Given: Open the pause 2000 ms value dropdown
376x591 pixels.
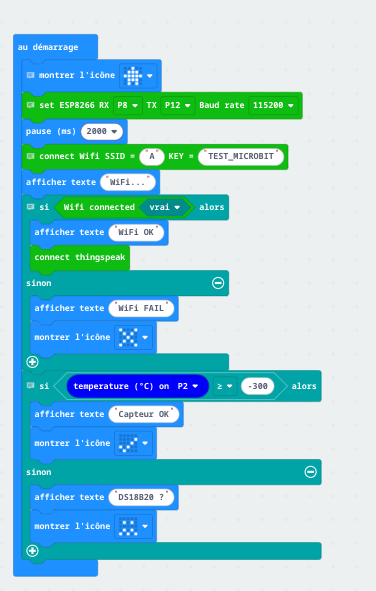Looking at the screenshot, I should click(102, 131).
